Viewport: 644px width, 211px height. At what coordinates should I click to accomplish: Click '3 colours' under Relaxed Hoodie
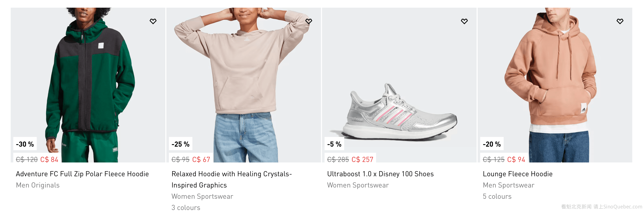pyautogui.click(x=186, y=207)
